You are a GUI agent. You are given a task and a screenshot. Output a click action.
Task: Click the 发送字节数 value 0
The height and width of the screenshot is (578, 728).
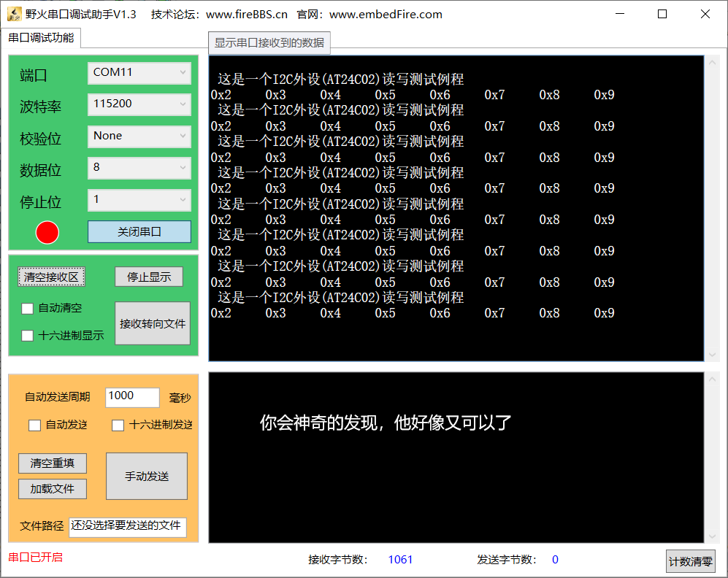click(555, 560)
